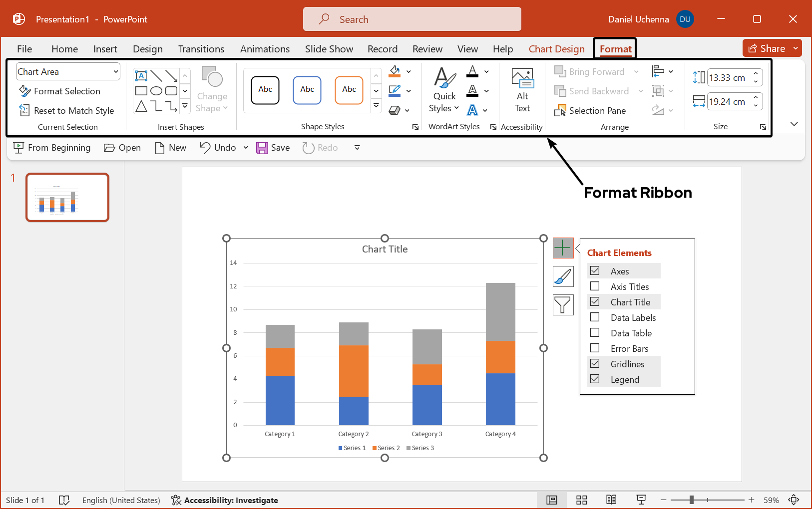812x509 pixels.
Task: Disable the Gridlines chart element
Action: 595,363
